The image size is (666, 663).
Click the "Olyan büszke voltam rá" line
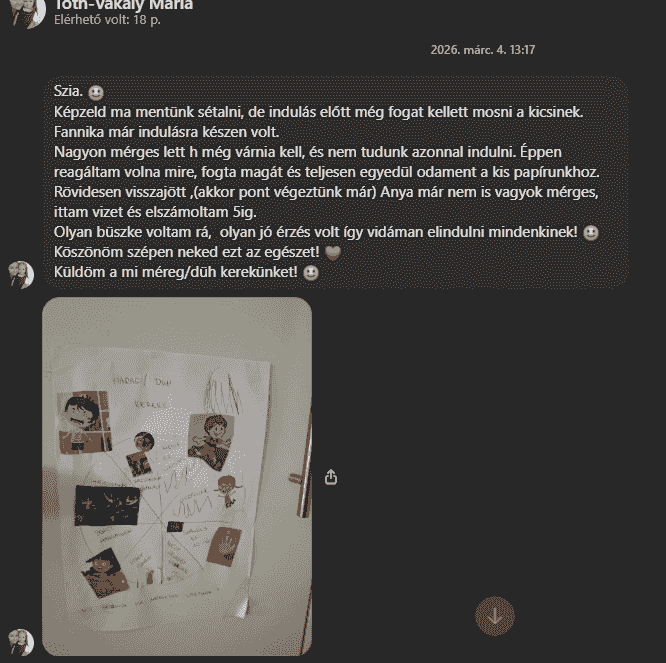click(x=316, y=232)
